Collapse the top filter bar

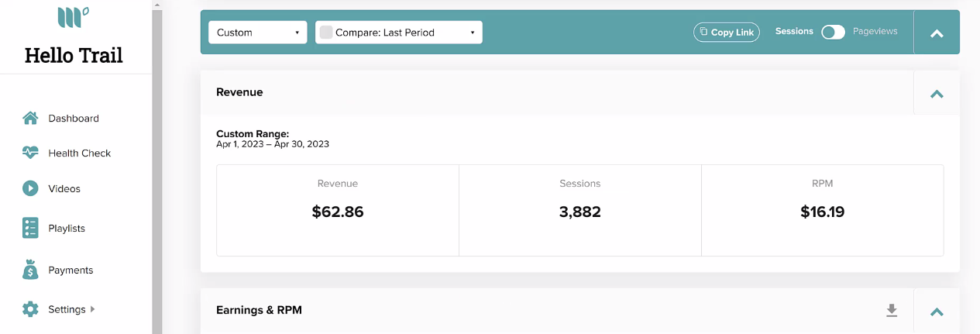click(x=937, y=33)
